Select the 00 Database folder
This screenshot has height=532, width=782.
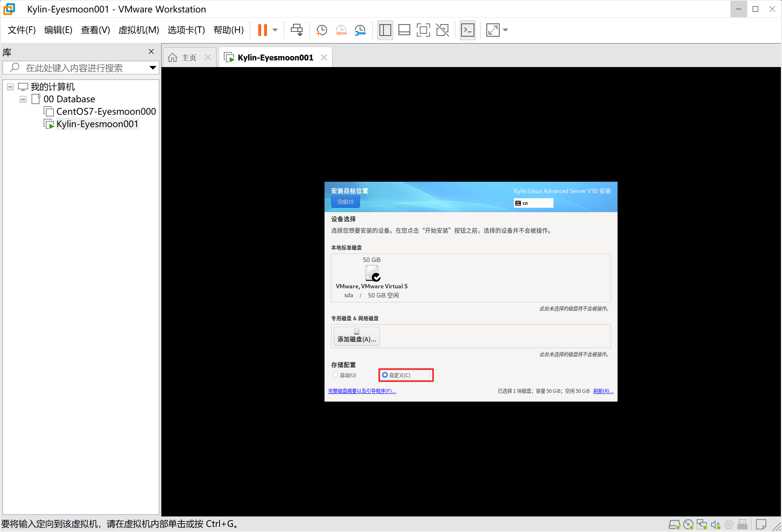[69, 99]
